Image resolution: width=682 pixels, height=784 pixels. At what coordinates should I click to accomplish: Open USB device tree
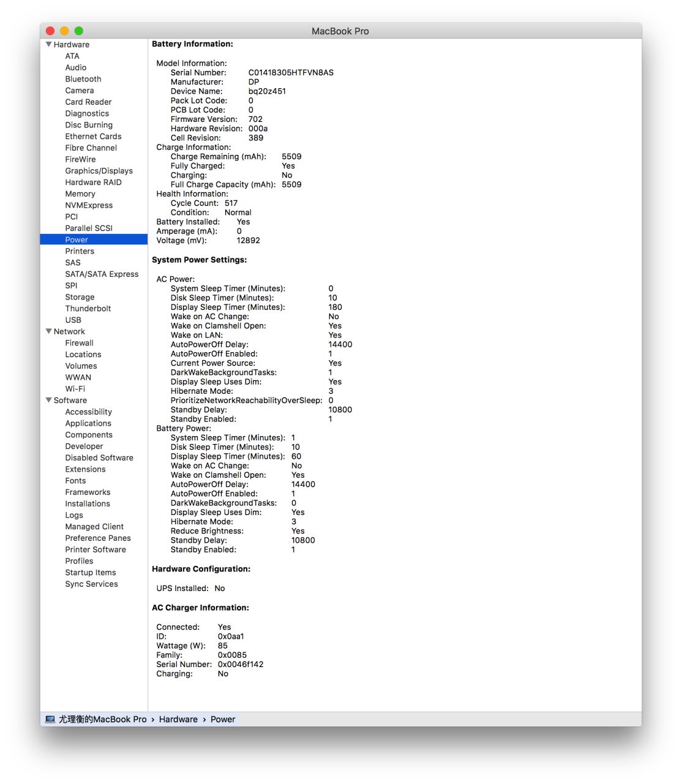[73, 320]
